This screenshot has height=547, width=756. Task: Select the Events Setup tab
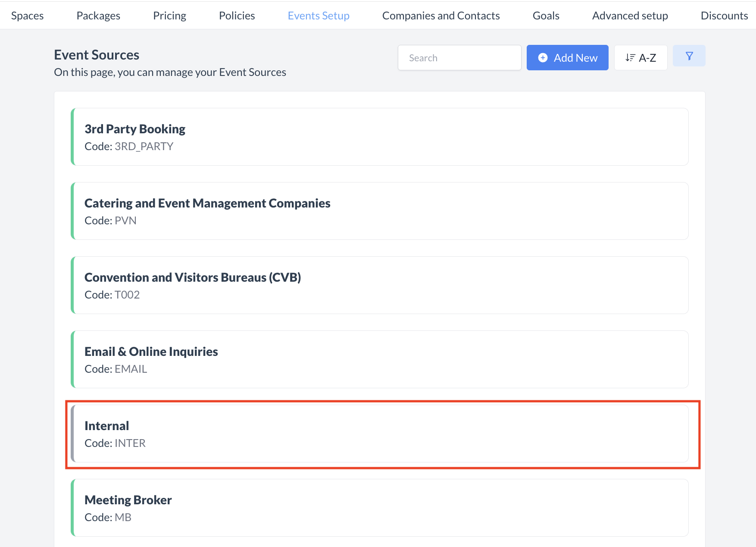(x=319, y=16)
